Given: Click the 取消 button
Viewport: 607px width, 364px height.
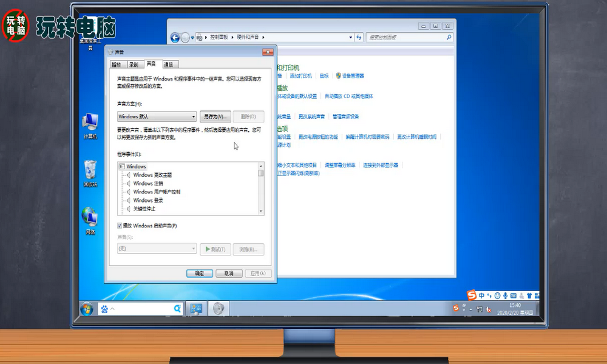Looking at the screenshot, I should (229, 274).
